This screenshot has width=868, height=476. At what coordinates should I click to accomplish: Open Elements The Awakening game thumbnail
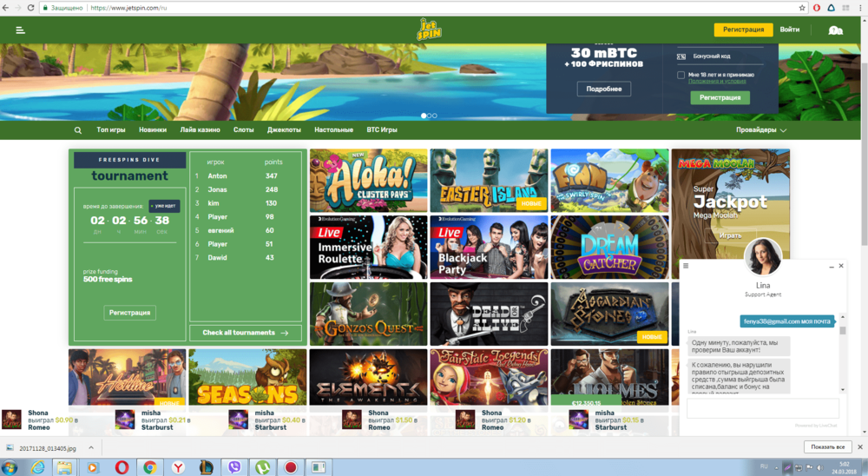click(369, 379)
